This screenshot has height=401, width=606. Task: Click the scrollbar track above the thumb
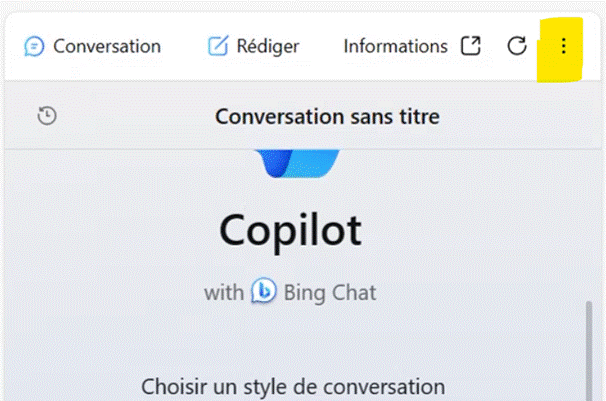coord(589,226)
